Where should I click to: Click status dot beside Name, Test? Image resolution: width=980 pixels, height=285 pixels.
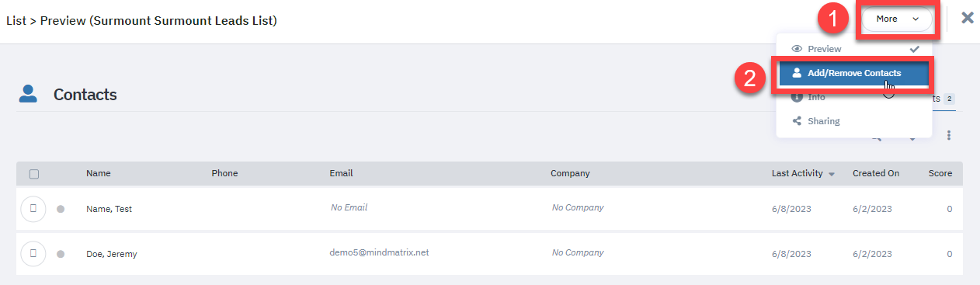tap(61, 209)
